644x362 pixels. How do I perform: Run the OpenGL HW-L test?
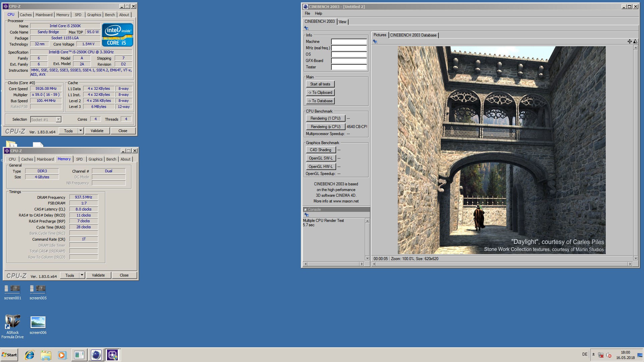click(321, 167)
